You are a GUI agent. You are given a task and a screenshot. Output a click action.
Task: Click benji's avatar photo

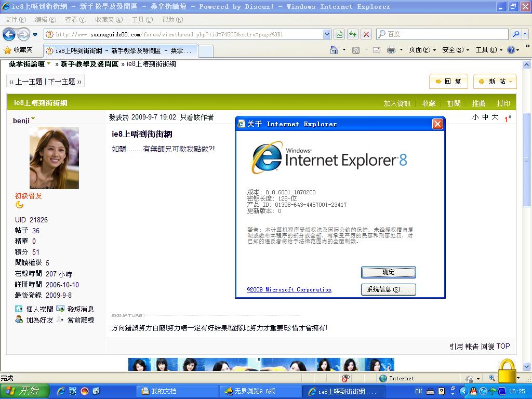pos(54,158)
